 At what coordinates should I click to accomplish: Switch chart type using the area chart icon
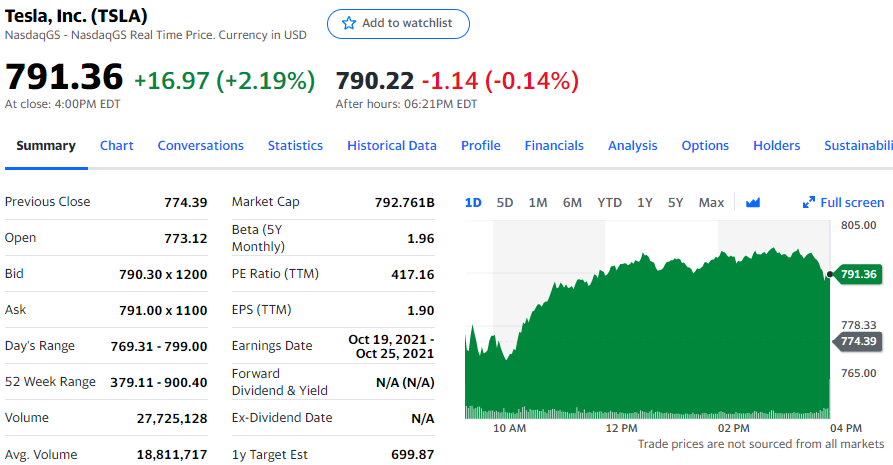[753, 202]
